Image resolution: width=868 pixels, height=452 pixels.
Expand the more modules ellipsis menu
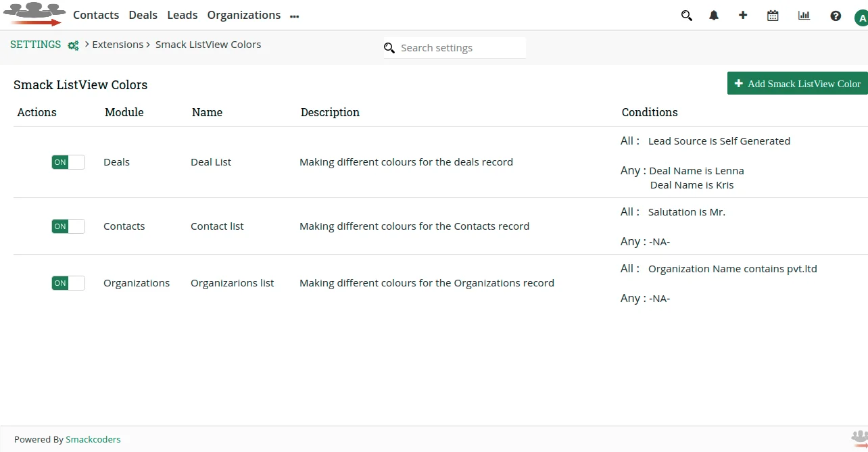[x=294, y=17]
